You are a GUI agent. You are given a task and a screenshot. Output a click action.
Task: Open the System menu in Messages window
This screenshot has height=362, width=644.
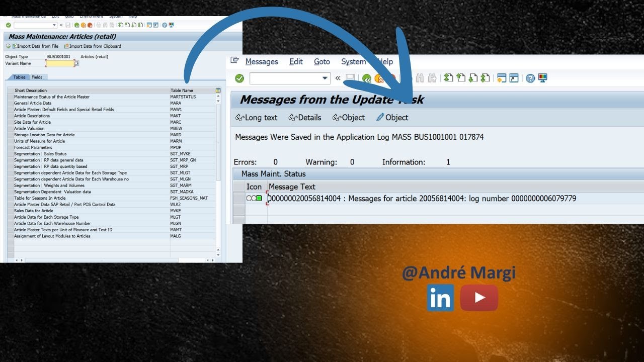click(353, 61)
